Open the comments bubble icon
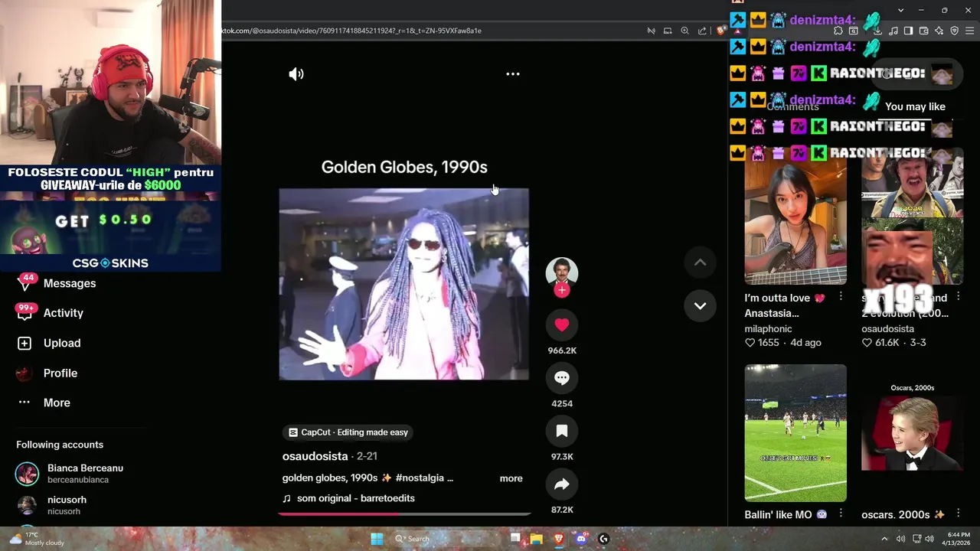980x551 pixels. click(x=562, y=378)
